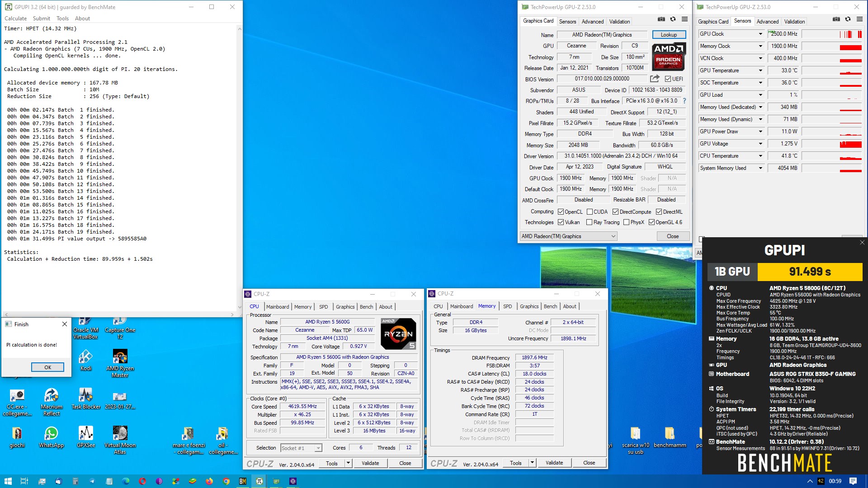
Task: Click Validate in CPU-Z Memory window
Action: point(554,463)
